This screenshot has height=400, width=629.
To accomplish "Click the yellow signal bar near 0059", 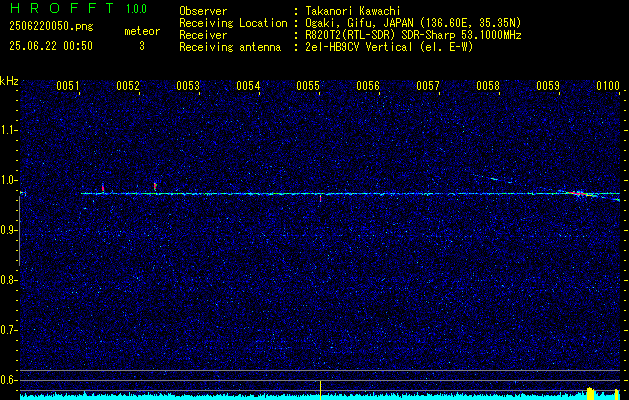I will tap(590, 393).
